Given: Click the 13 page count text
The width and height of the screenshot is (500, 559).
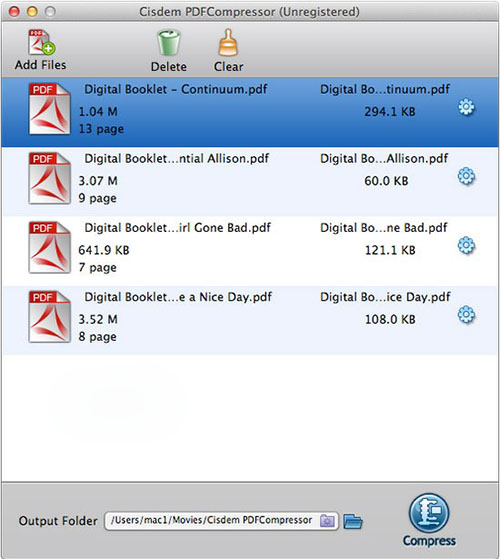Looking at the screenshot, I should (x=101, y=129).
